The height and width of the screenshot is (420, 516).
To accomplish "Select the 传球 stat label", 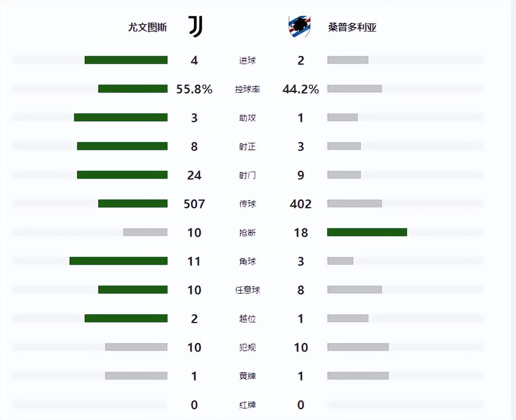I will (247, 204).
